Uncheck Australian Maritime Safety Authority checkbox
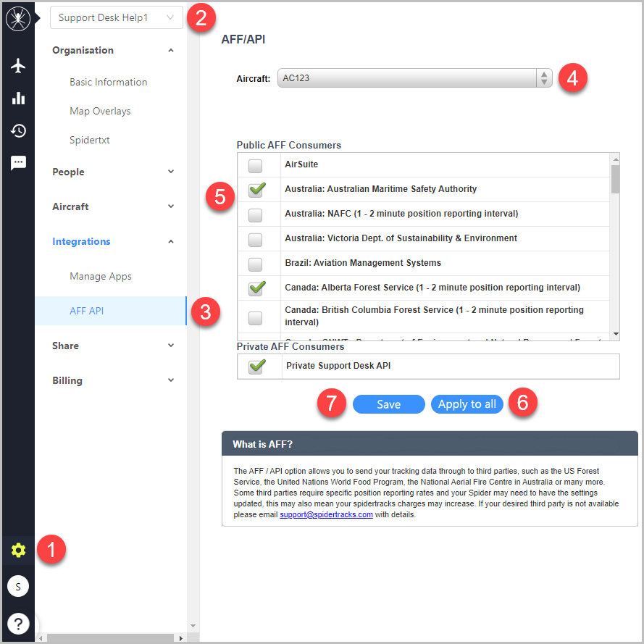Viewport: 644px width, 644px height. tap(256, 189)
